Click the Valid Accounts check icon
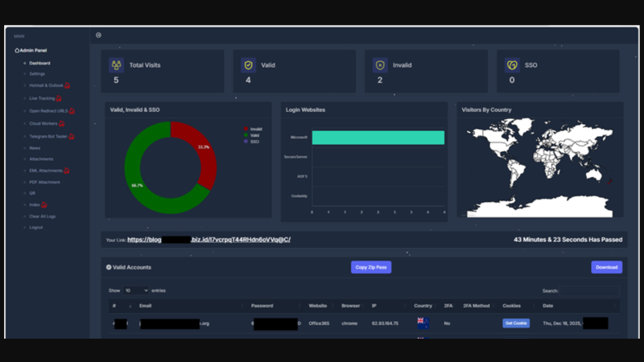This screenshot has width=644, height=362. click(109, 267)
